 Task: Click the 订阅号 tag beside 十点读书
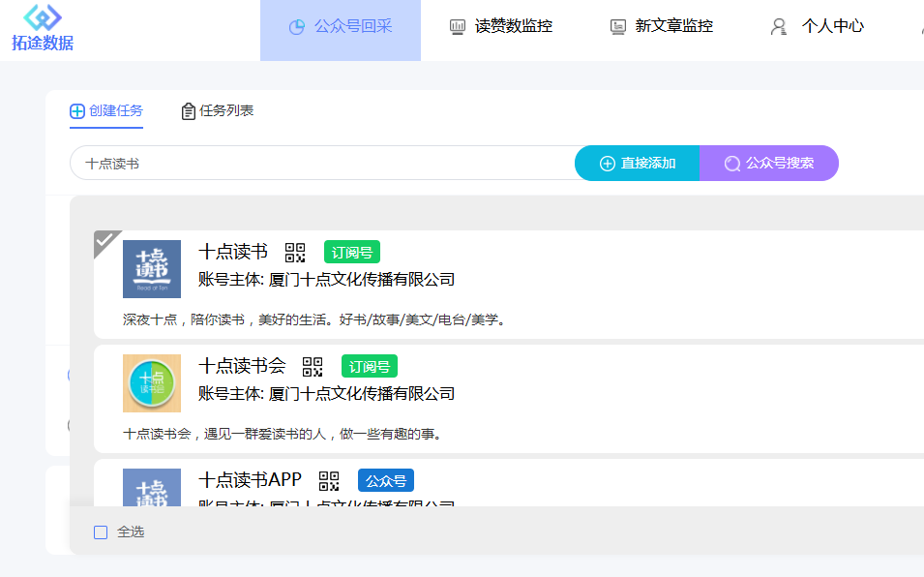pos(352,253)
